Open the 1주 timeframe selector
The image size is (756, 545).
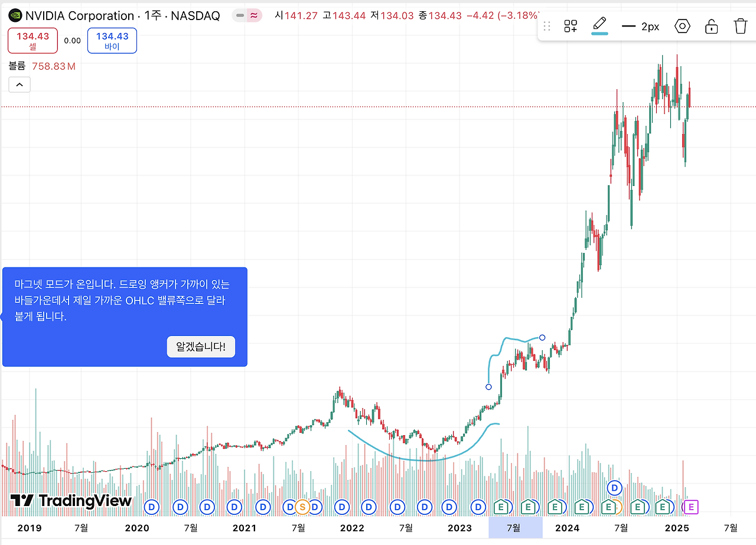[151, 15]
